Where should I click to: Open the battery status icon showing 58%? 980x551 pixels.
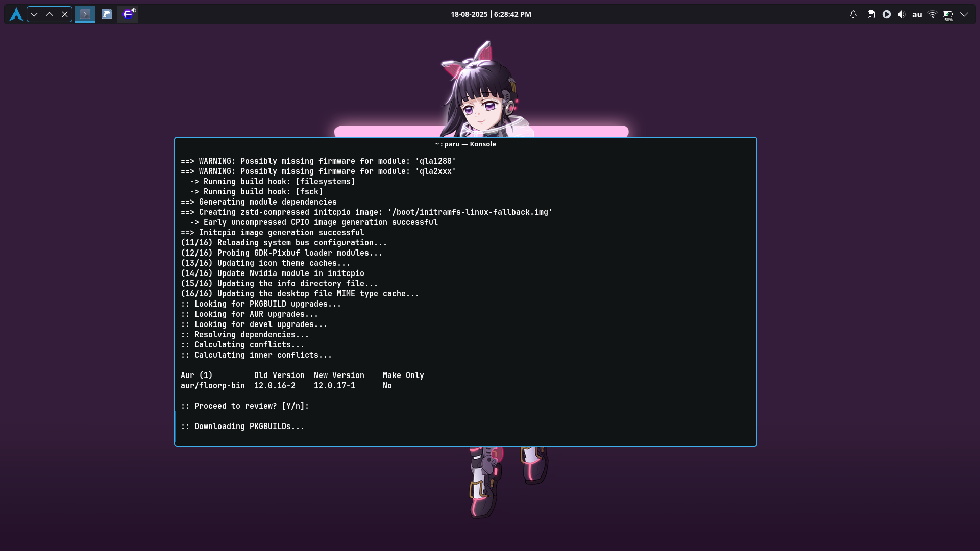point(948,15)
